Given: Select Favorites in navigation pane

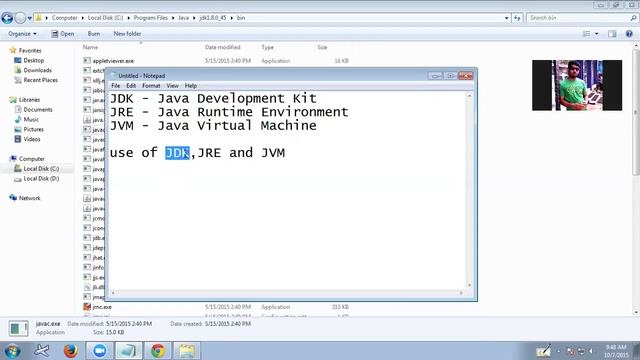Looking at the screenshot, I should [x=30, y=51].
